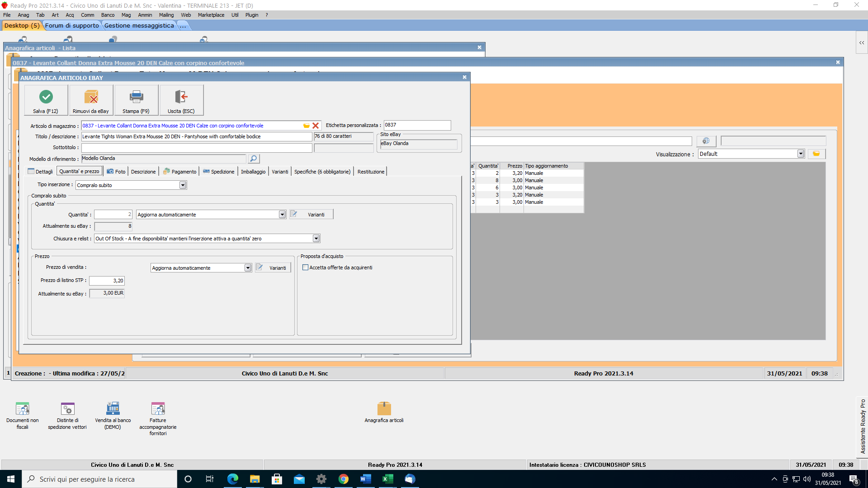Click Titolo / descrizione input field

coord(196,136)
